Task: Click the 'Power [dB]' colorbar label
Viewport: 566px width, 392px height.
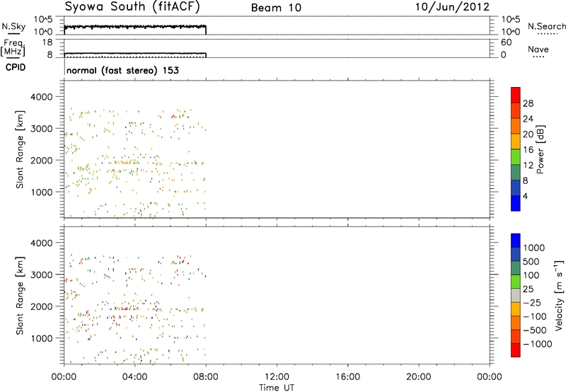Action: (x=540, y=149)
